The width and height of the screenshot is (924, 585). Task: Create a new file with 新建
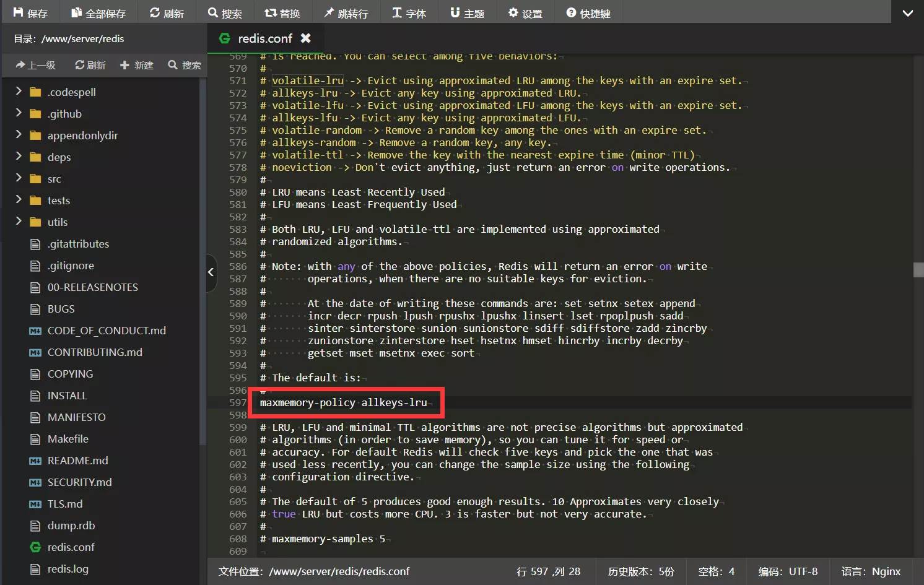coord(136,65)
